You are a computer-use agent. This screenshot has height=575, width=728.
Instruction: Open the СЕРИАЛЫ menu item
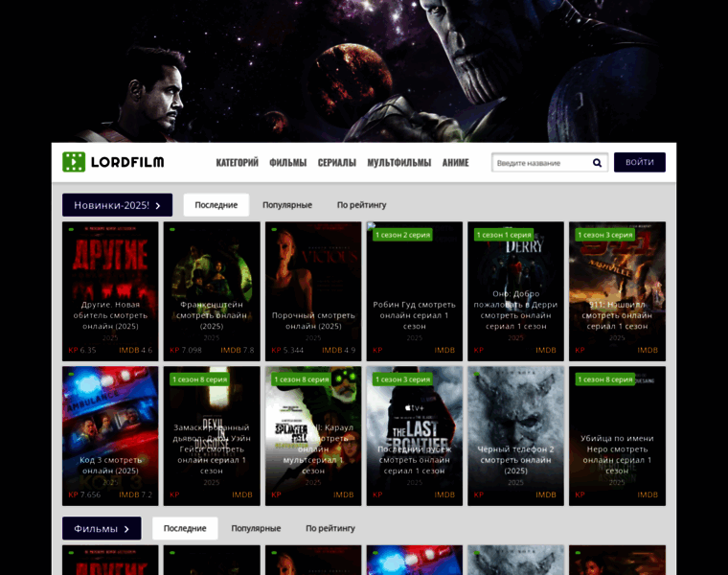tap(337, 163)
